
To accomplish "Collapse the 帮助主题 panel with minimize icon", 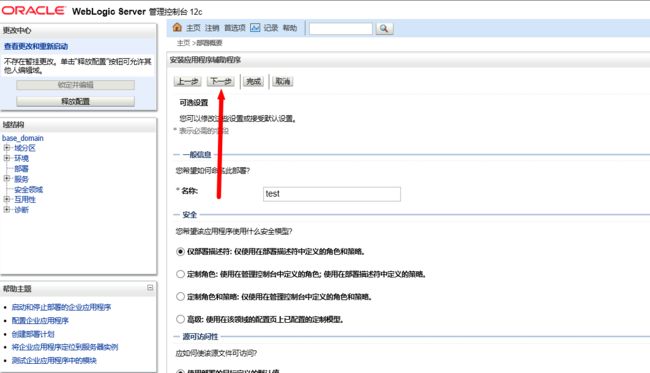I will point(150,288).
